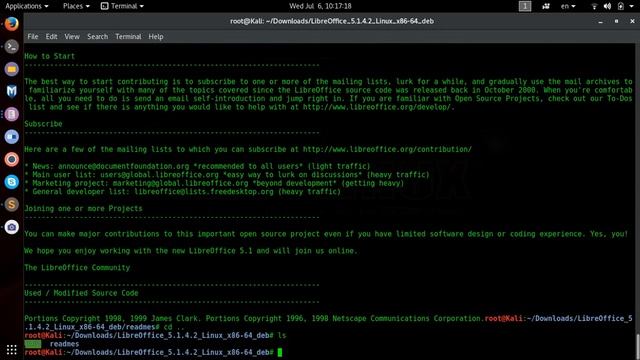Open the Applications menu
This screenshot has width=640, height=360.
pos(27,6)
